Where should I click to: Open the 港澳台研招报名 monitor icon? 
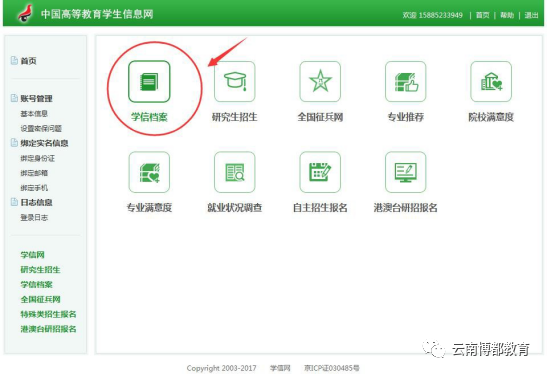[x=406, y=172]
